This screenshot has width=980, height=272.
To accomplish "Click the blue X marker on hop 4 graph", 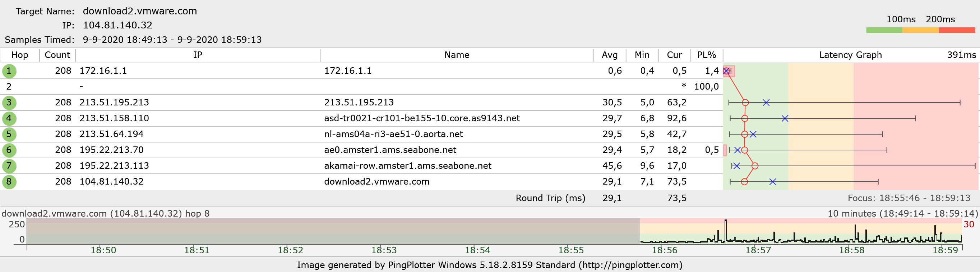I will 785,118.
